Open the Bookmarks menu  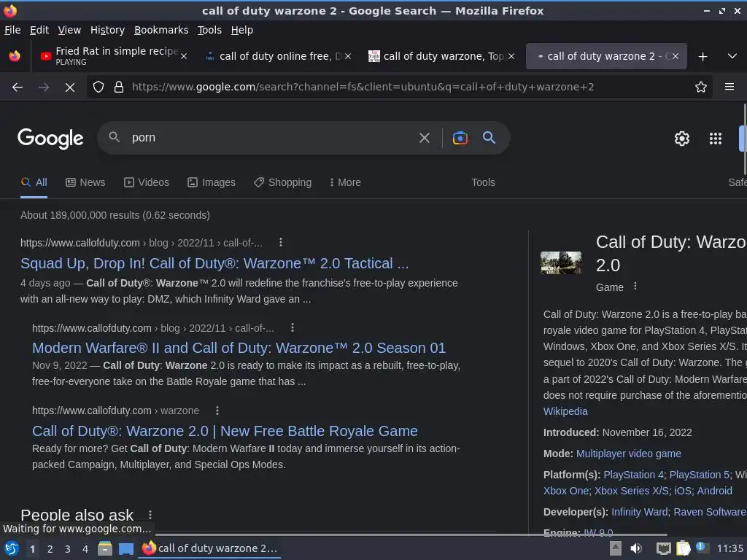161,30
